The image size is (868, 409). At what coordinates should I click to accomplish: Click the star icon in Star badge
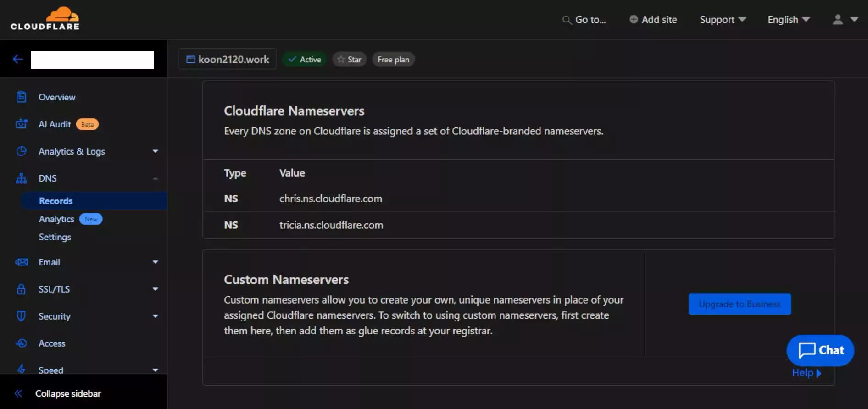click(341, 60)
